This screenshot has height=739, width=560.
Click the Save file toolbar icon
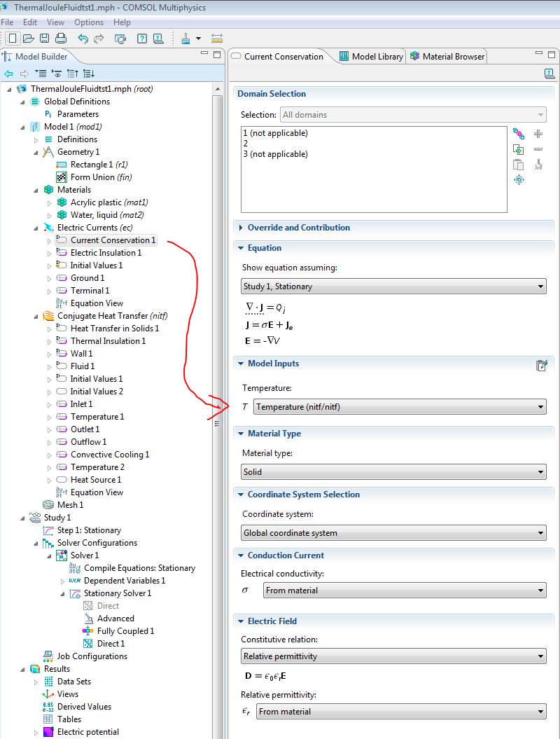pyautogui.click(x=44, y=39)
